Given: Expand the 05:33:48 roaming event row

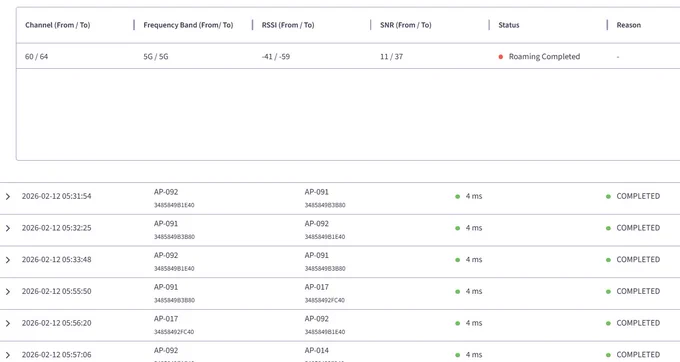Looking at the screenshot, I should 7,260.
